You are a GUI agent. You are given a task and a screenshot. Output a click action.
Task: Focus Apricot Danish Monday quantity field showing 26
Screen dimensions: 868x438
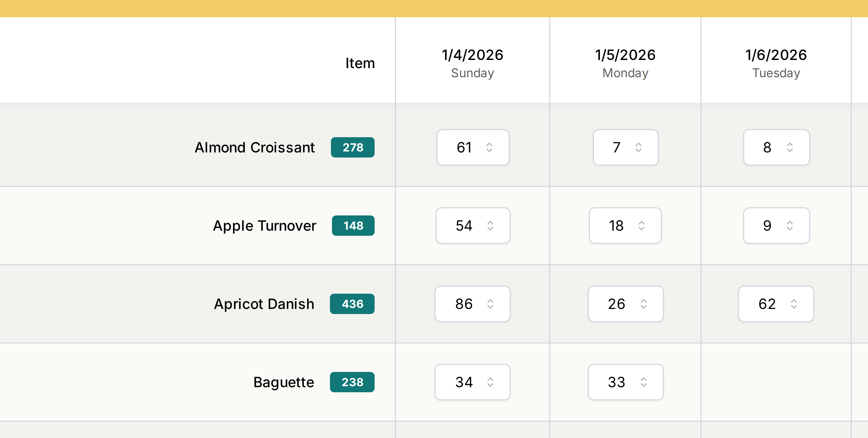pos(616,304)
